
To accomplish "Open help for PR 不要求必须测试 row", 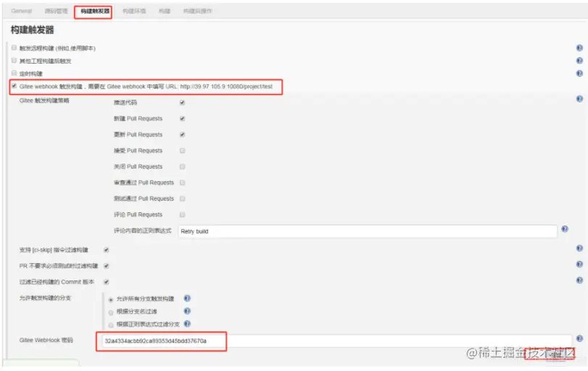I will 579,264.
